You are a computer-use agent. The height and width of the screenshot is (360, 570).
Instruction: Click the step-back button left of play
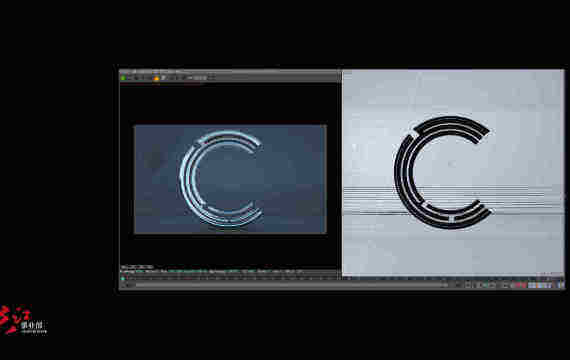click(476, 285)
